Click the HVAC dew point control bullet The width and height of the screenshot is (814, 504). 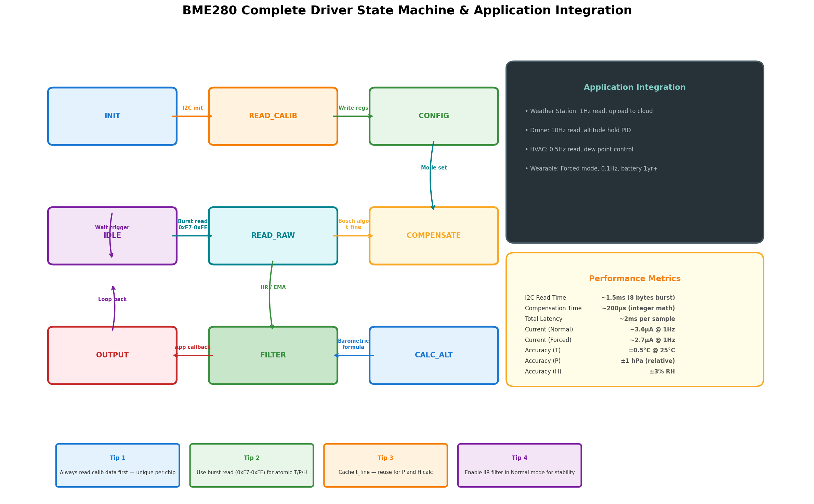click(x=579, y=149)
